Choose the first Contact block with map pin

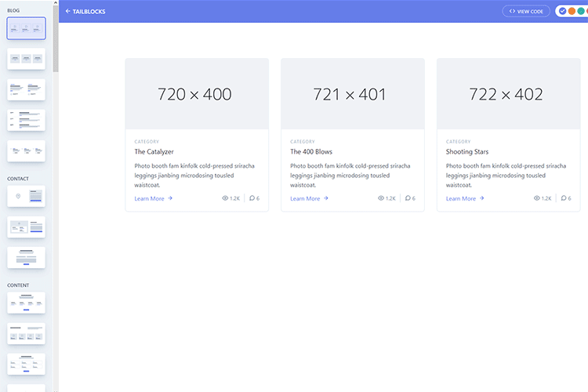[27, 196]
